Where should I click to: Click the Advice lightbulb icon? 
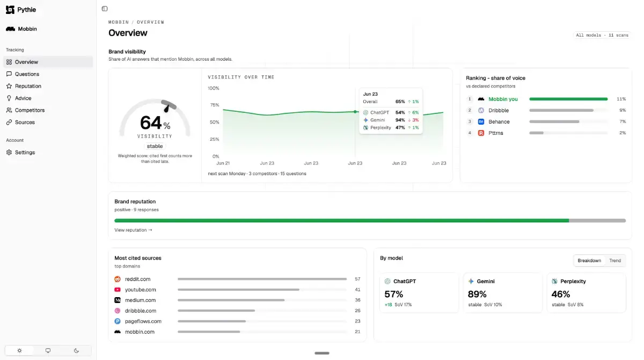click(9, 98)
